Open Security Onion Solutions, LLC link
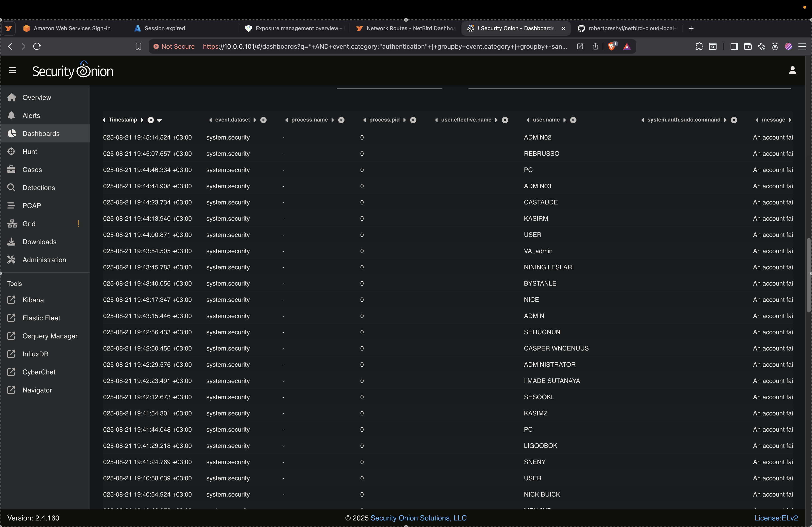The height and width of the screenshot is (527, 812). [418, 518]
